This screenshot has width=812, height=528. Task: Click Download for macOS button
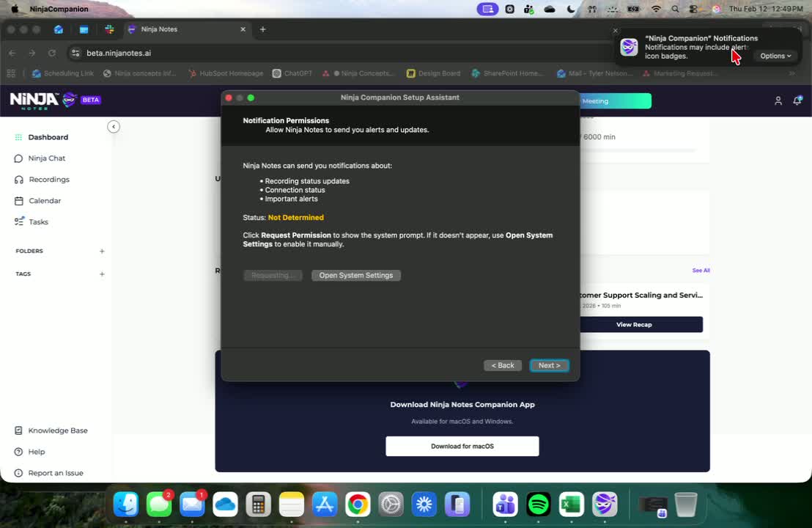pyautogui.click(x=462, y=446)
